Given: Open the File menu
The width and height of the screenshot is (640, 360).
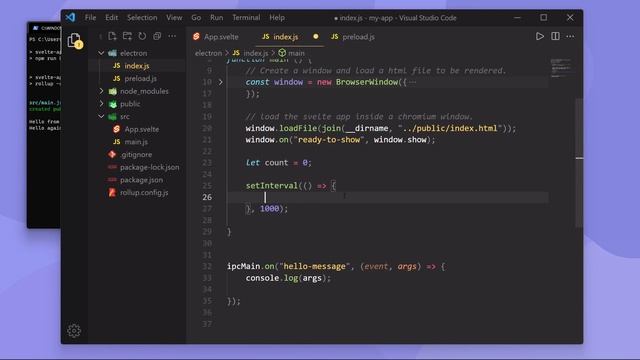Looking at the screenshot, I should (90, 18).
